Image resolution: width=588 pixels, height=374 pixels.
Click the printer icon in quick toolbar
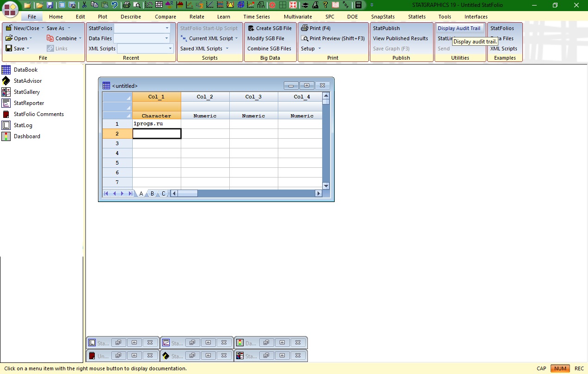[x=127, y=5]
